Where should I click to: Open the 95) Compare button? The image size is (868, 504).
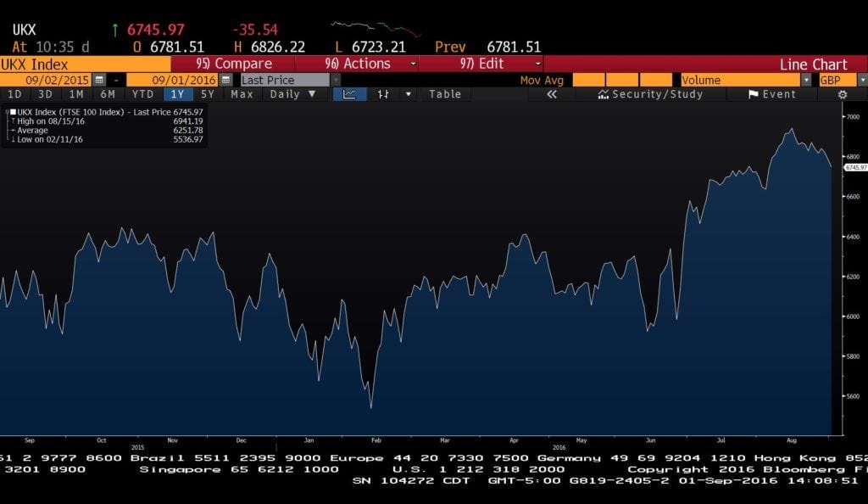tap(234, 64)
